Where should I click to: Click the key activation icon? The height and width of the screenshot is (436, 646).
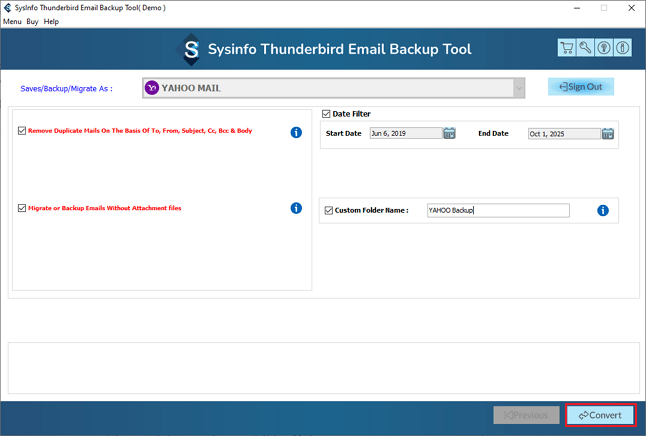click(585, 48)
